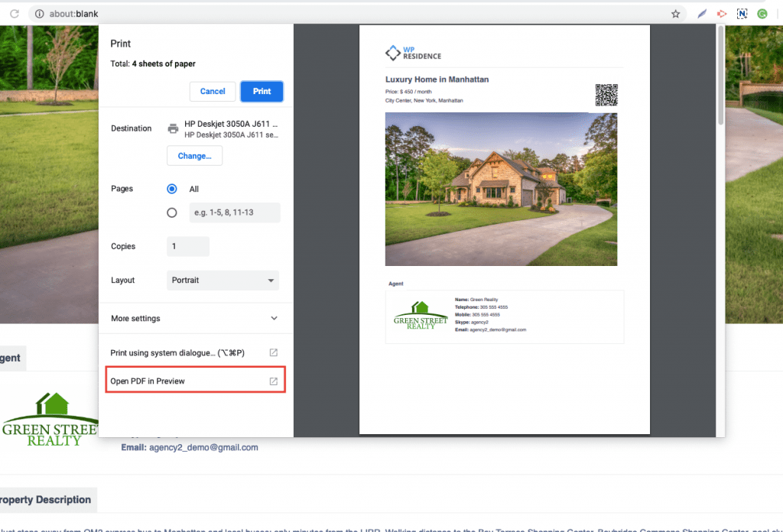783x532 pixels.
Task: Choose Open PDF in Preview
Action: pyautogui.click(x=195, y=381)
